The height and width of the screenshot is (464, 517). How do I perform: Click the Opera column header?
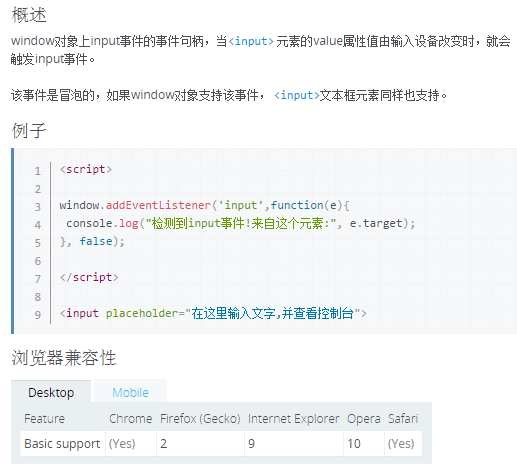coord(364,419)
